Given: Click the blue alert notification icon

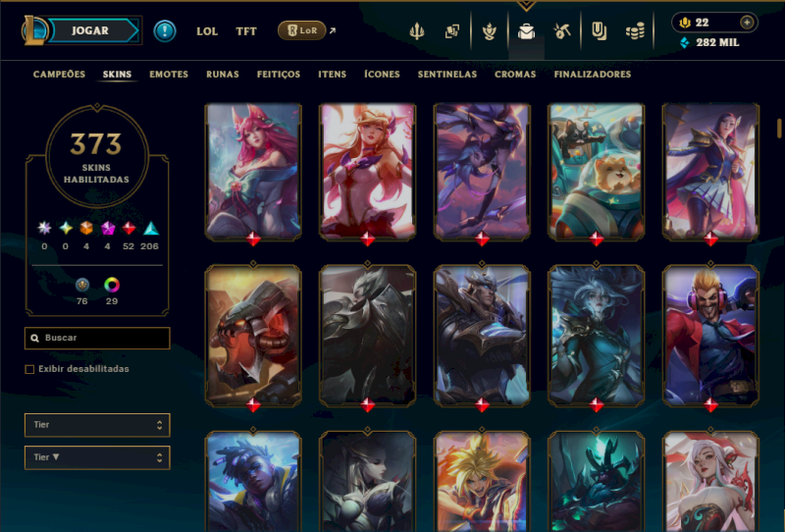Looking at the screenshot, I should pyautogui.click(x=165, y=30).
